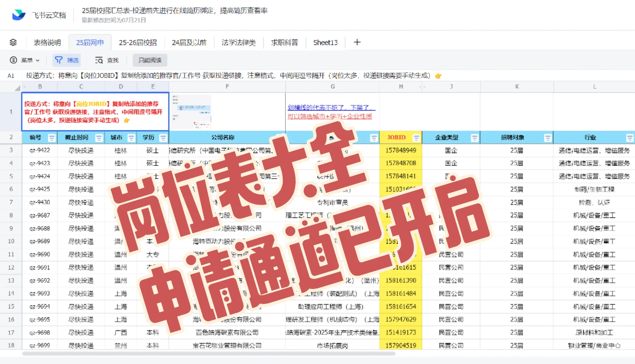Open filter dropdown for 招聘对象 column
Viewport: 635px width, 364px height.
pos(548,138)
